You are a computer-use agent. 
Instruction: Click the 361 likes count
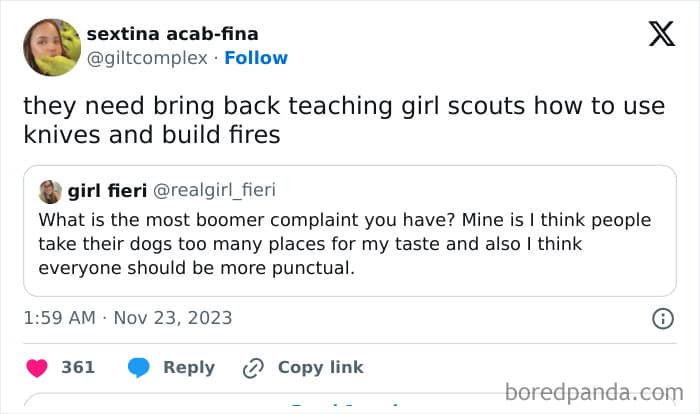click(x=78, y=368)
